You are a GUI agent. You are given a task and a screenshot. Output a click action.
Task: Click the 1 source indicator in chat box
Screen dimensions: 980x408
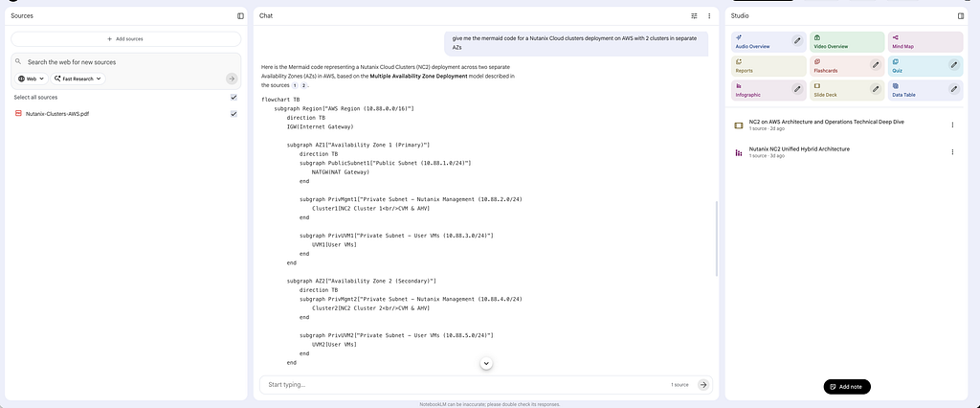pyautogui.click(x=679, y=385)
